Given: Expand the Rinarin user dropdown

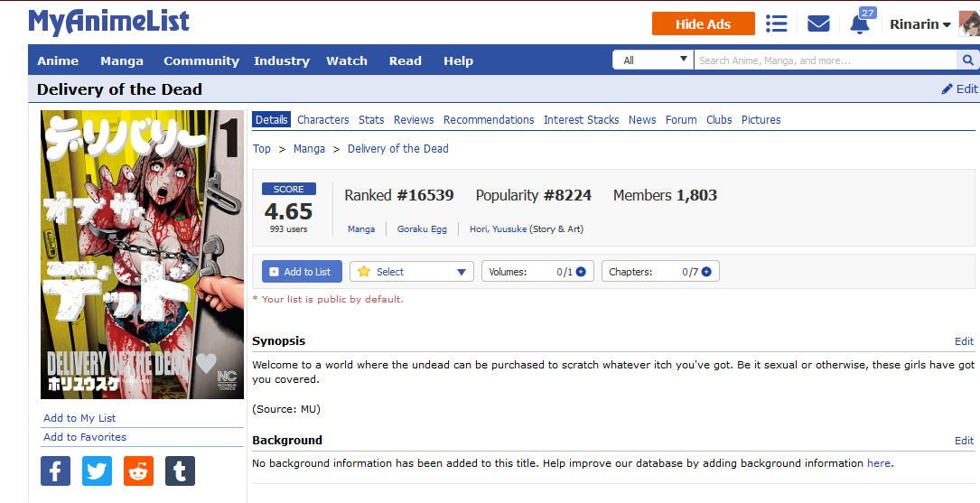Looking at the screenshot, I should [920, 24].
